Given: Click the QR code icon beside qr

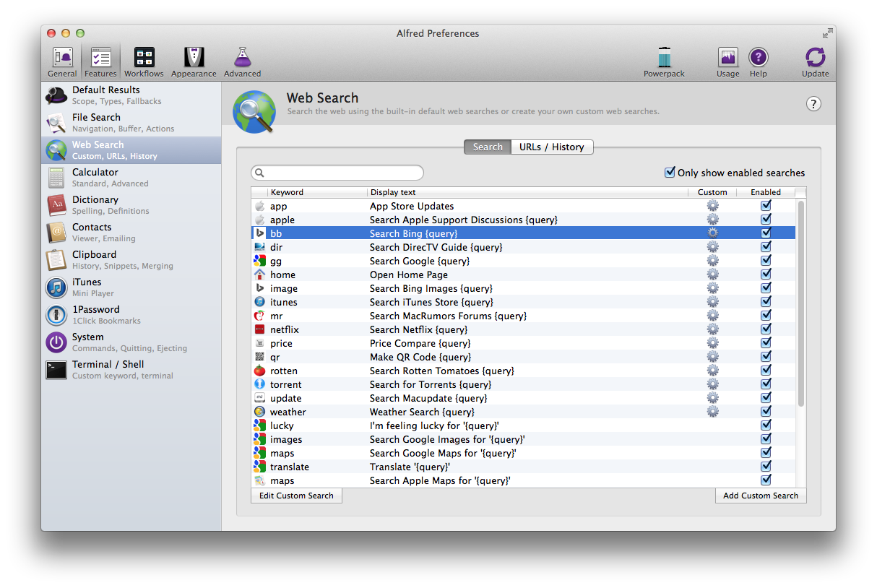Looking at the screenshot, I should [259, 357].
